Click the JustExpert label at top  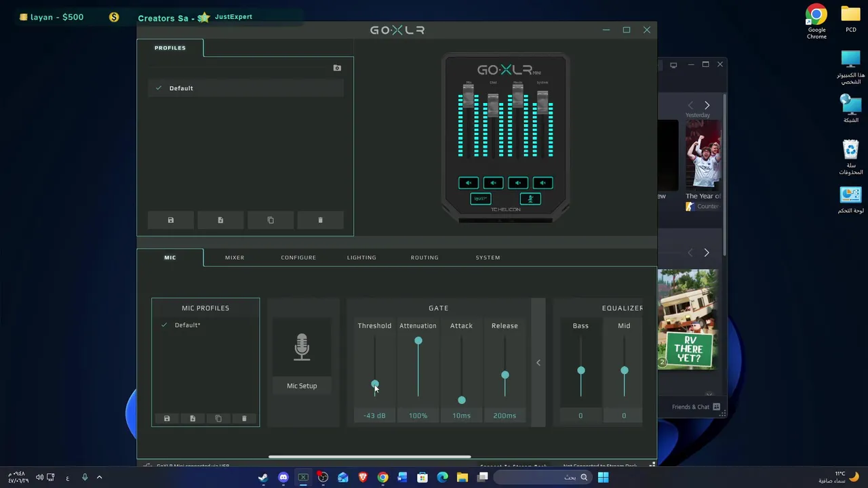[233, 17]
